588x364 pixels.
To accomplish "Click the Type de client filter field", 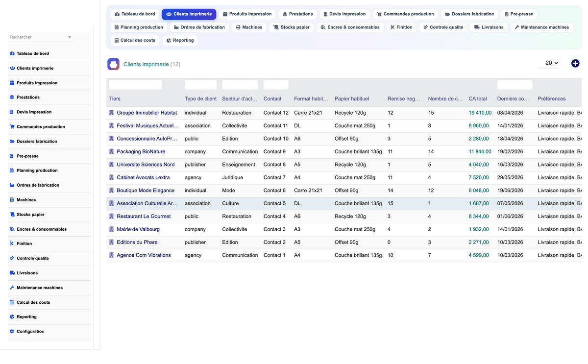I will (200, 85).
